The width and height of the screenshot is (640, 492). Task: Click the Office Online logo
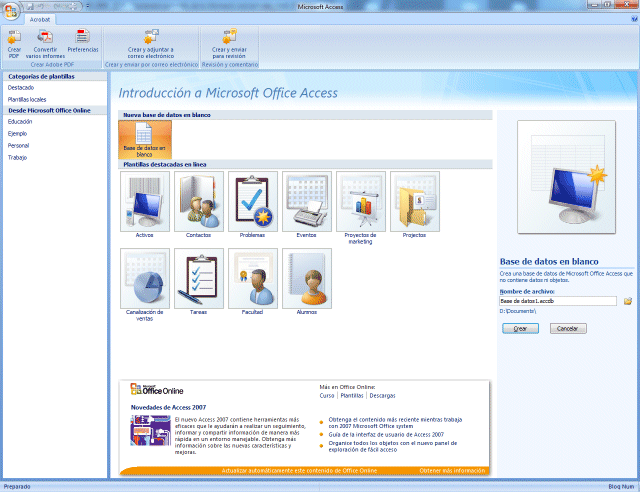click(157, 389)
